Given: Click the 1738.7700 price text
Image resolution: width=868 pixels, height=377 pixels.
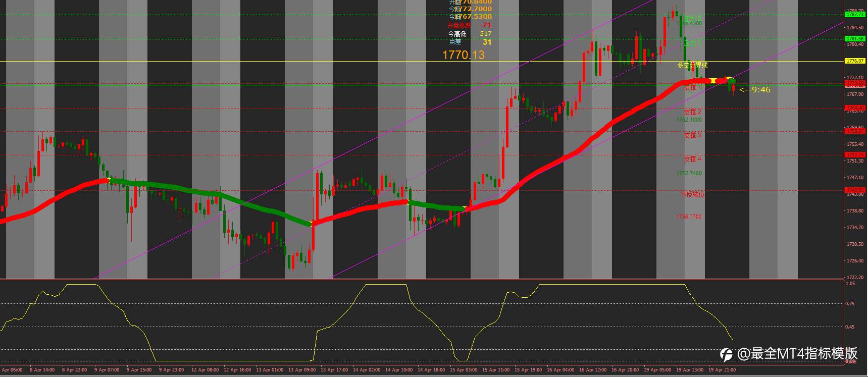Looking at the screenshot, I should pyautogui.click(x=689, y=217).
